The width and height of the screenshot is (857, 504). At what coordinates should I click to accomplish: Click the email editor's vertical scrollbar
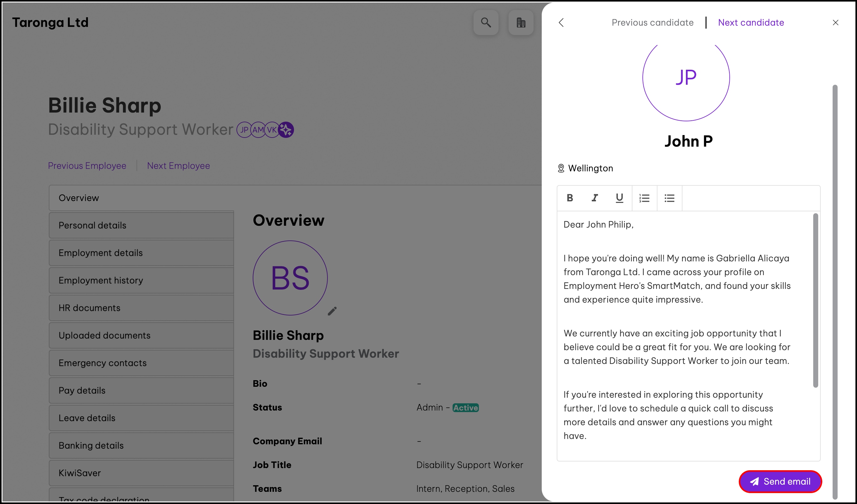point(815,300)
